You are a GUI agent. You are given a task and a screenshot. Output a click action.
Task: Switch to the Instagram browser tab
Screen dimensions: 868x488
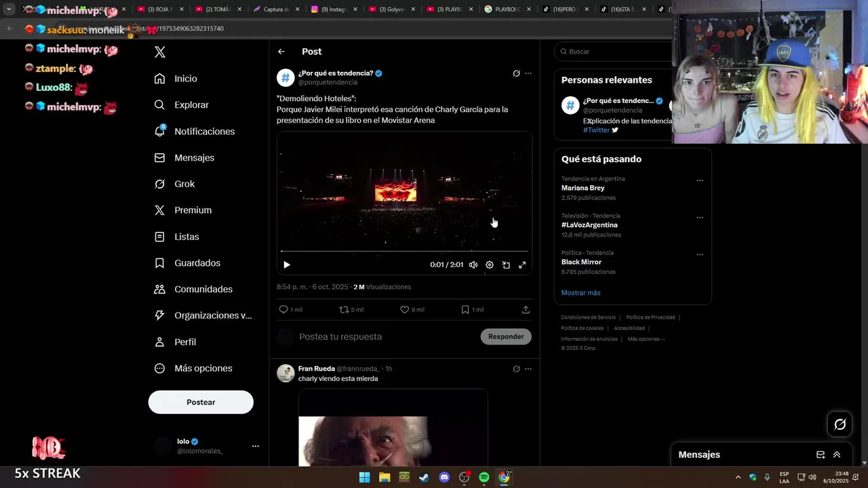(x=334, y=9)
